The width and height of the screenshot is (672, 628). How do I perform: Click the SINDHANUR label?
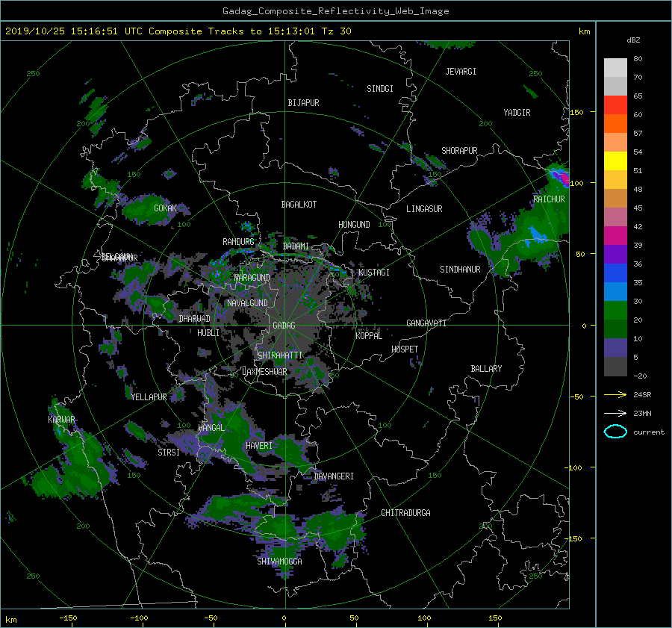tap(460, 270)
